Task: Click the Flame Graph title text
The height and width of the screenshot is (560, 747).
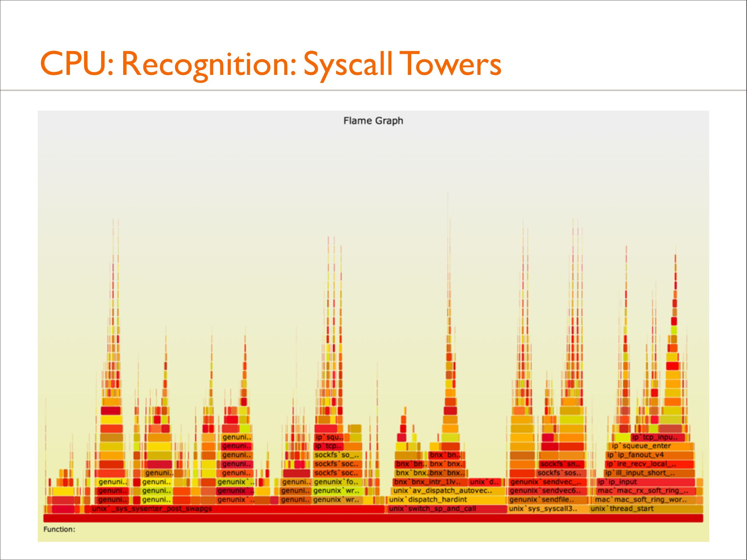Action: pyautogui.click(x=373, y=121)
